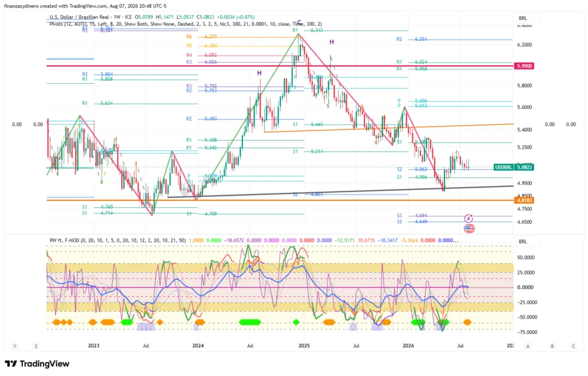
Task: Click the P 5.612 pivot label
Action: tap(412, 106)
